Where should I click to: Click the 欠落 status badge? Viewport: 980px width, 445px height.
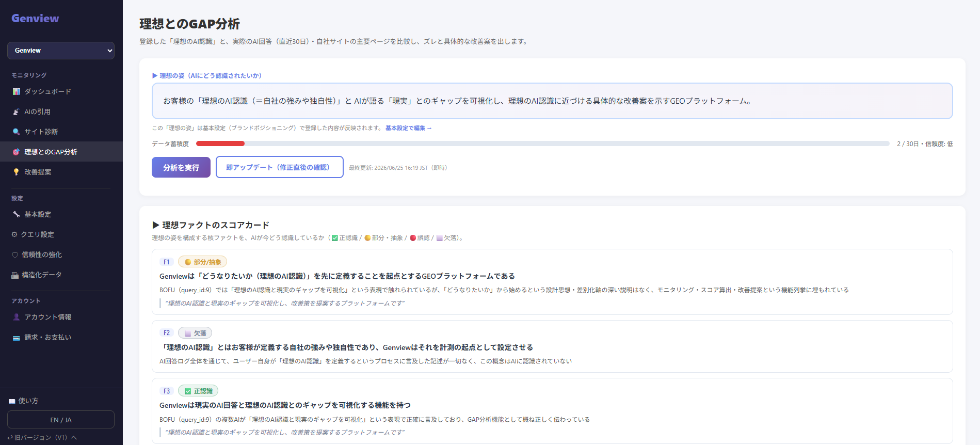(195, 333)
